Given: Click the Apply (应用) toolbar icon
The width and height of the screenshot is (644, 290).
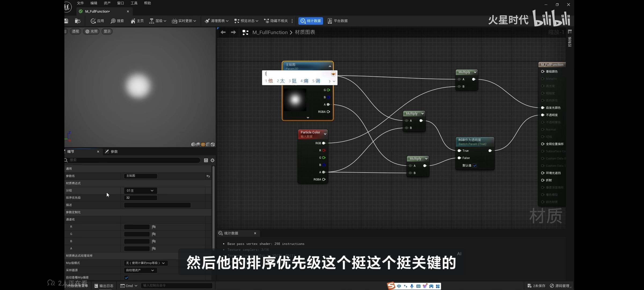Looking at the screenshot, I should point(97,21).
